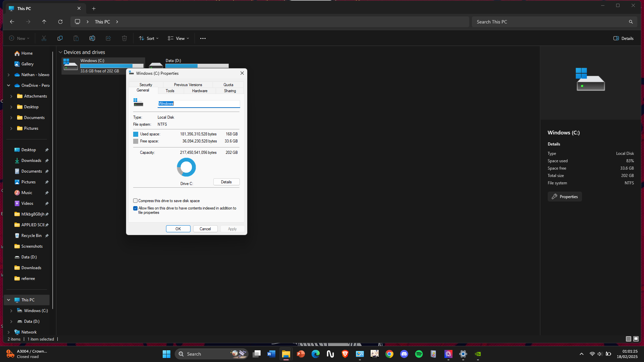Collapse the Devices and drives group
Viewport: 644px width, 362px height.
[x=60, y=52]
